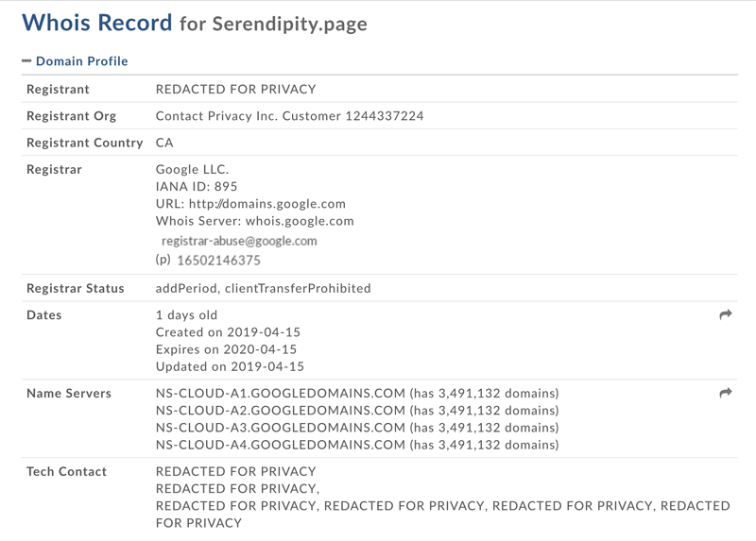
Task: Click NS-CLOUD-A1.GOOGLEDOMAINS.COM name server
Action: (x=281, y=393)
